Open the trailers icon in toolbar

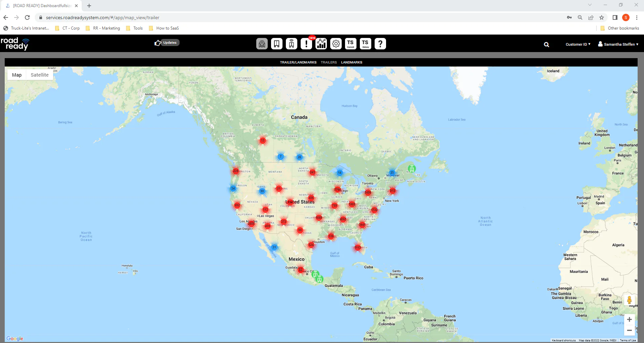click(x=277, y=44)
